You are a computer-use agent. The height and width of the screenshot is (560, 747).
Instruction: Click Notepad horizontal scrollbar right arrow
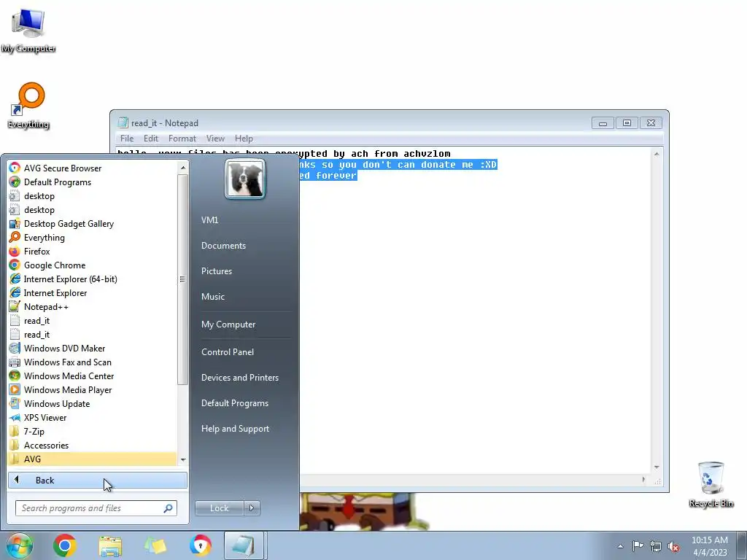click(x=643, y=480)
